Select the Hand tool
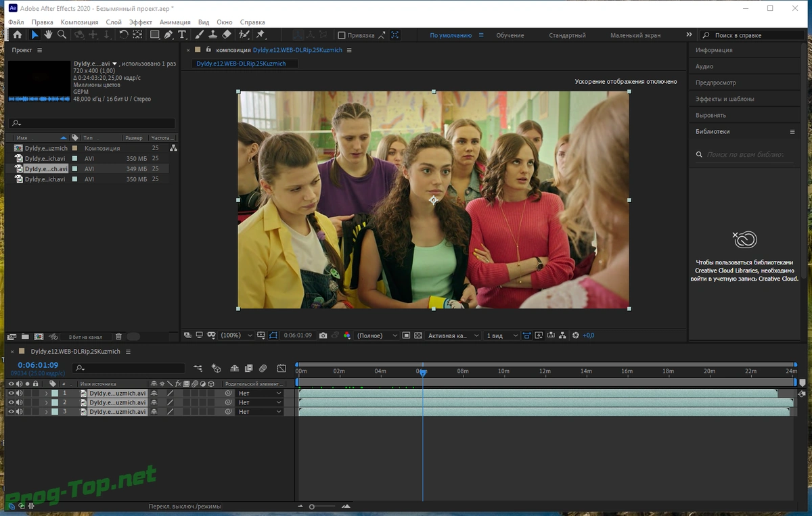 point(49,34)
